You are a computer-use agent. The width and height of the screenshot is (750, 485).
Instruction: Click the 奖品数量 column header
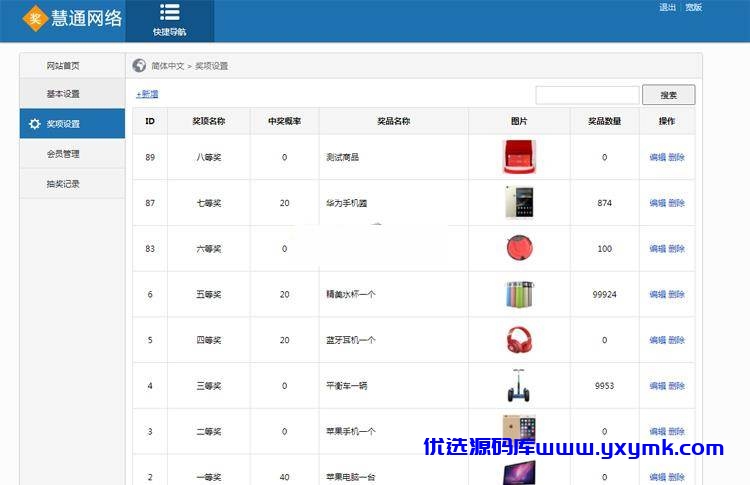(605, 121)
